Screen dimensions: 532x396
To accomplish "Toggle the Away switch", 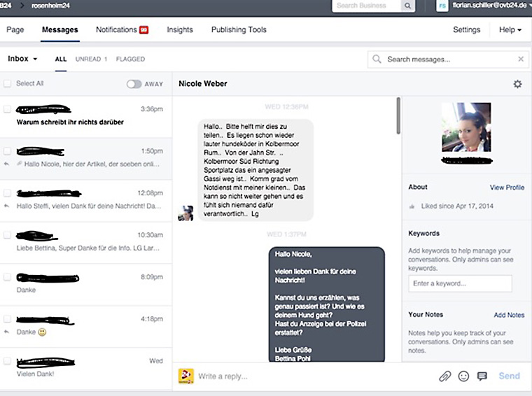I will (134, 84).
